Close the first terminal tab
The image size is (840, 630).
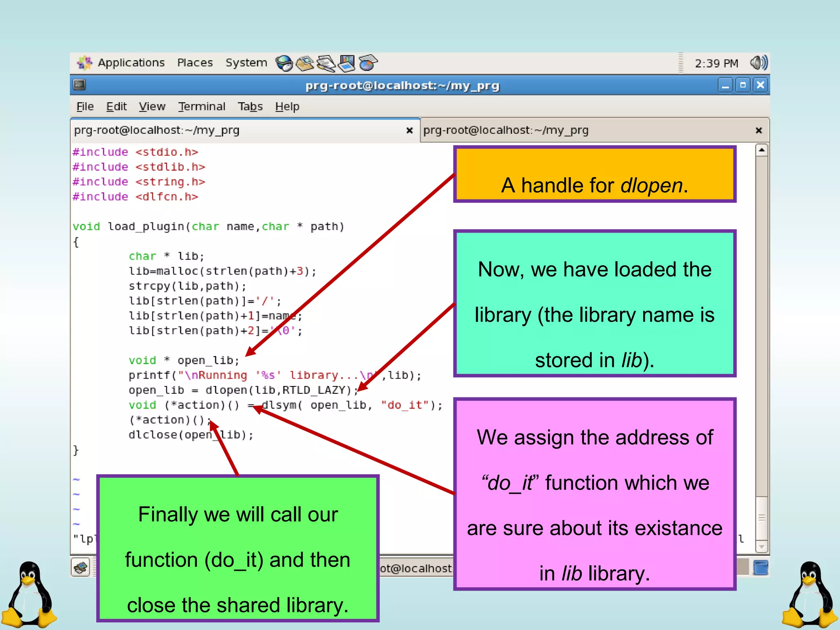[x=409, y=130]
